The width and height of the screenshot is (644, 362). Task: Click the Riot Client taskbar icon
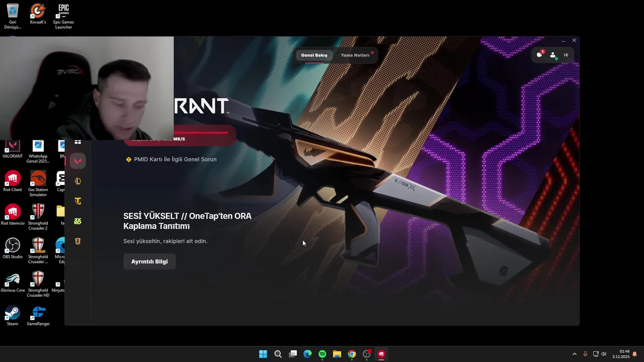(x=381, y=354)
